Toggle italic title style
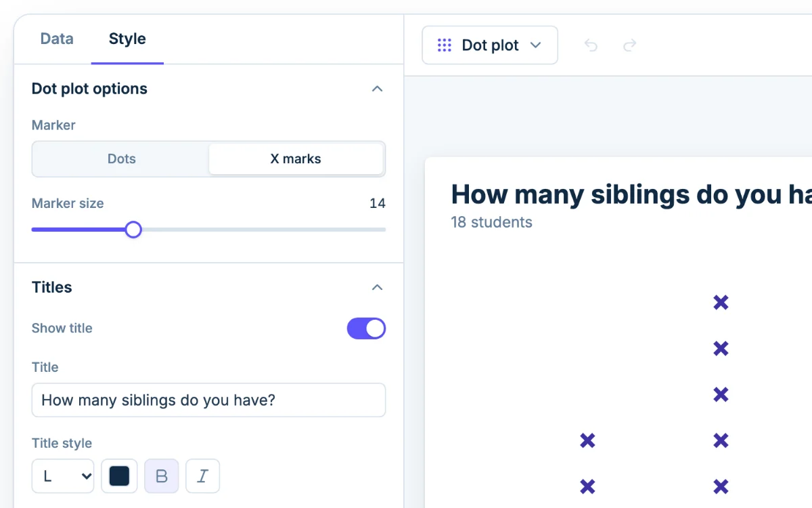Viewport: 812px width, 508px height. pyautogui.click(x=202, y=476)
